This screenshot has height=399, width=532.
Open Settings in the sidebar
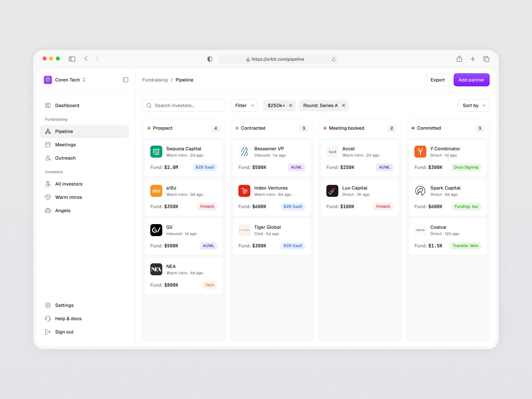pos(84,305)
